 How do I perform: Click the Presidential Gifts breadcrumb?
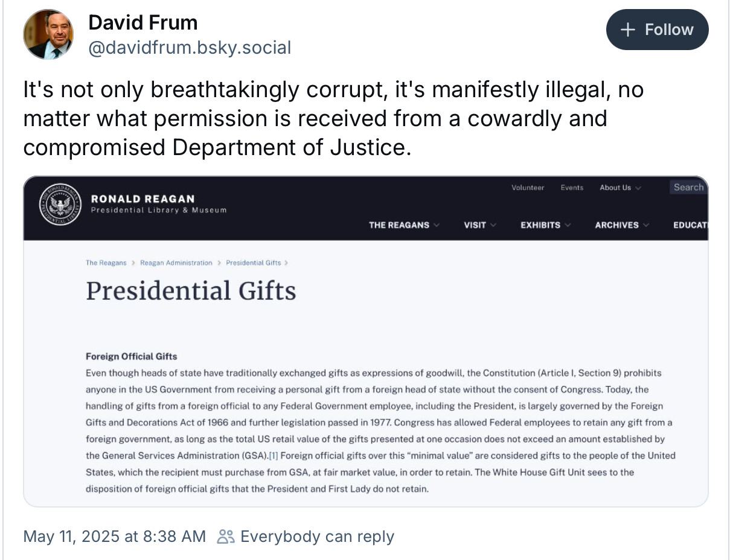tap(254, 262)
